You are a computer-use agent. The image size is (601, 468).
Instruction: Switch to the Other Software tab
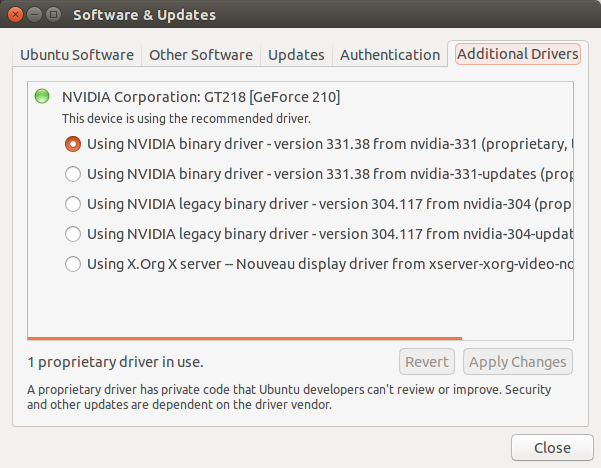tap(200, 55)
